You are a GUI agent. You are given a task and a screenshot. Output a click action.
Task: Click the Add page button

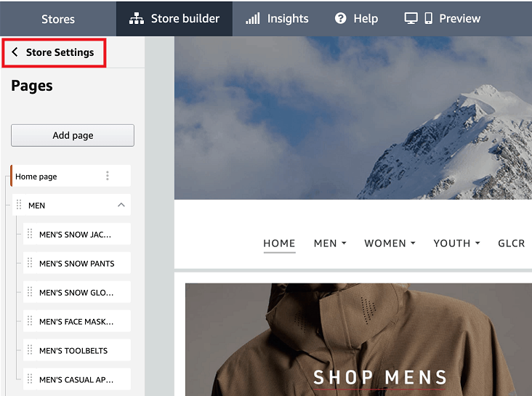73,135
